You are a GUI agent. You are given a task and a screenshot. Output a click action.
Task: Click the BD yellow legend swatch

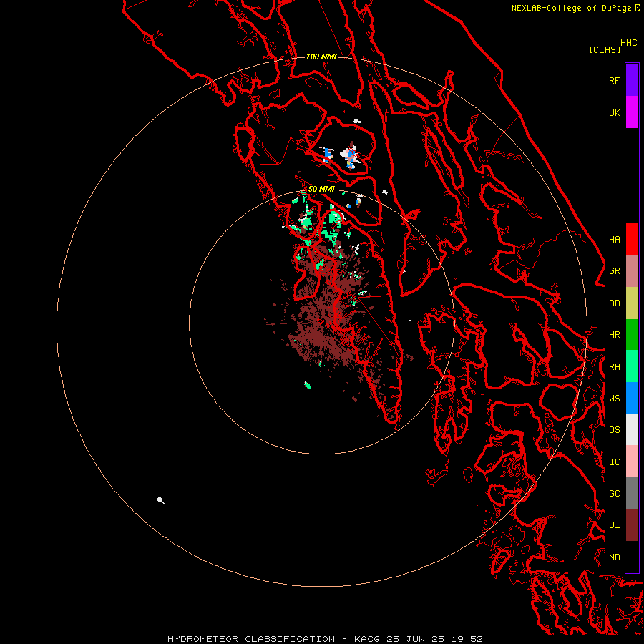click(x=632, y=303)
